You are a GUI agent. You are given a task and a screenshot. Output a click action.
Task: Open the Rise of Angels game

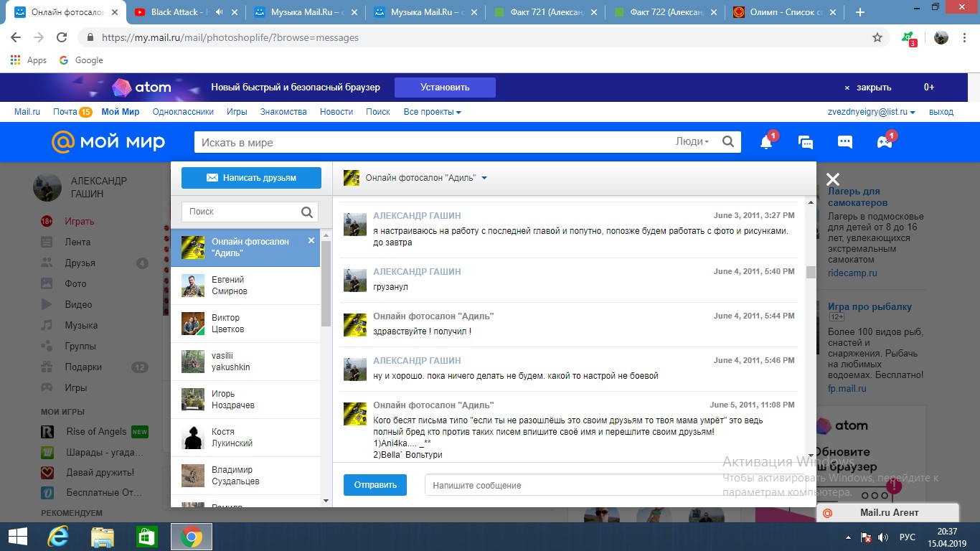[95, 432]
